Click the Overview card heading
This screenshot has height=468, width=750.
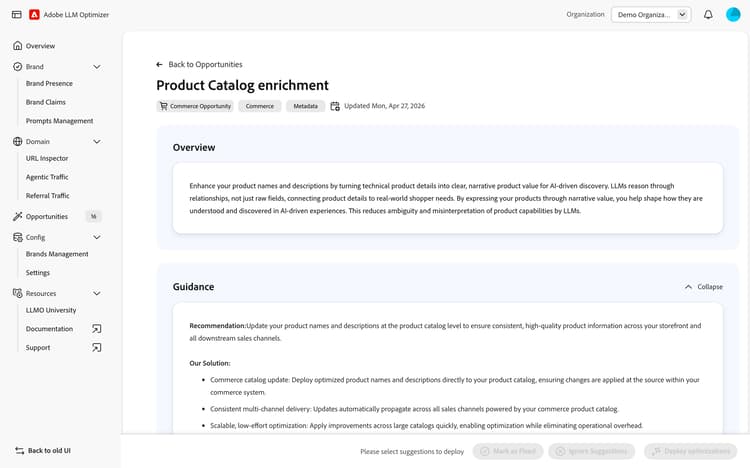click(x=194, y=147)
